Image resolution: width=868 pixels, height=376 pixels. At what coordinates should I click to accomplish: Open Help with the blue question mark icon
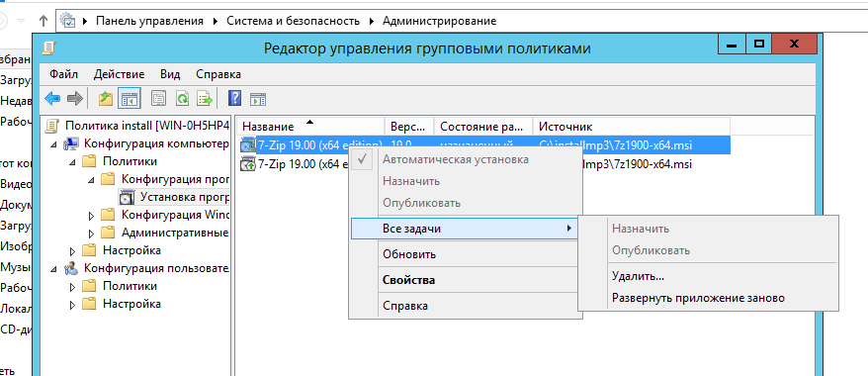[235, 99]
